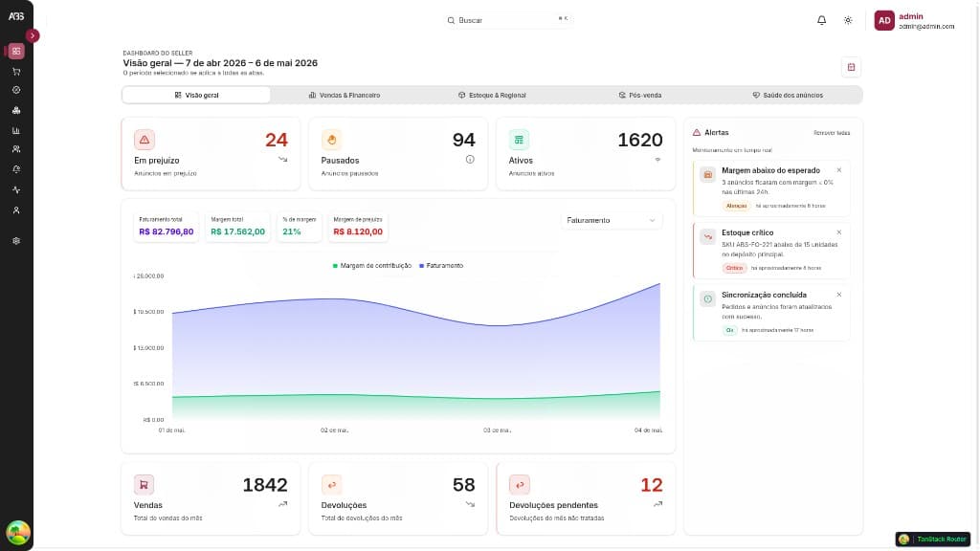The width and height of the screenshot is (980, 551).
Task: Click the bar chart sidebar icon
Action: 16,130
